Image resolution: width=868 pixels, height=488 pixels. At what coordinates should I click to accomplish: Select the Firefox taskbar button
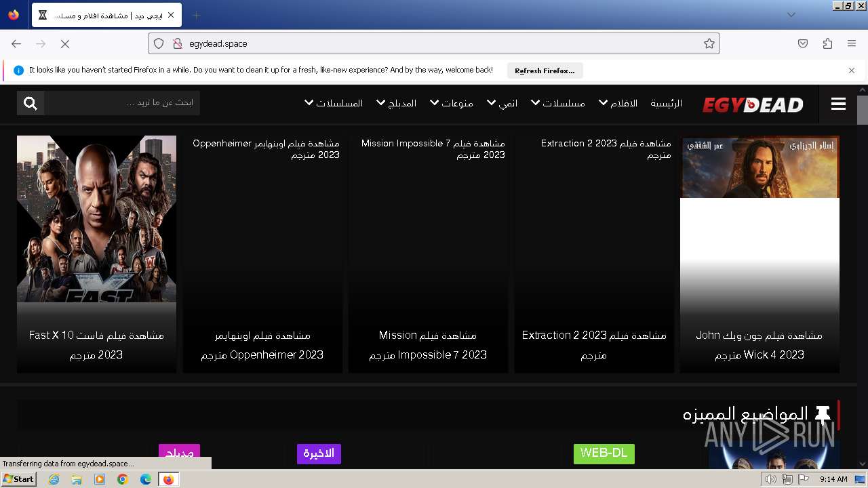tap(168, 479)
